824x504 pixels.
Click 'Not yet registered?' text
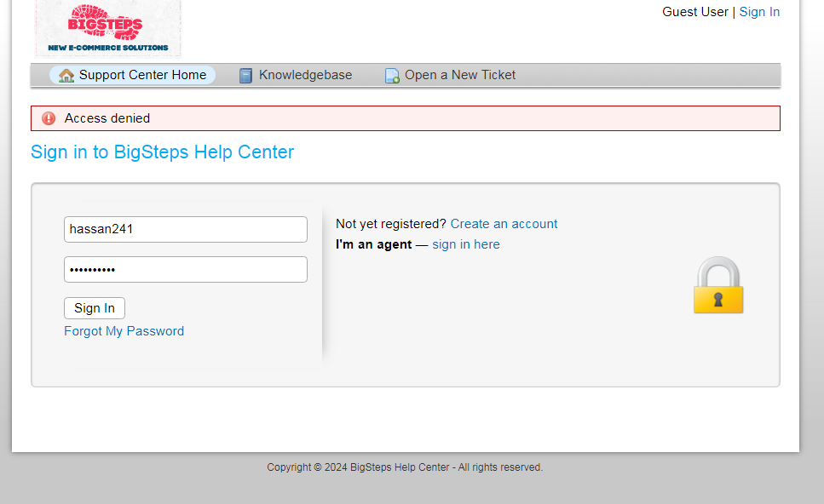391,224
